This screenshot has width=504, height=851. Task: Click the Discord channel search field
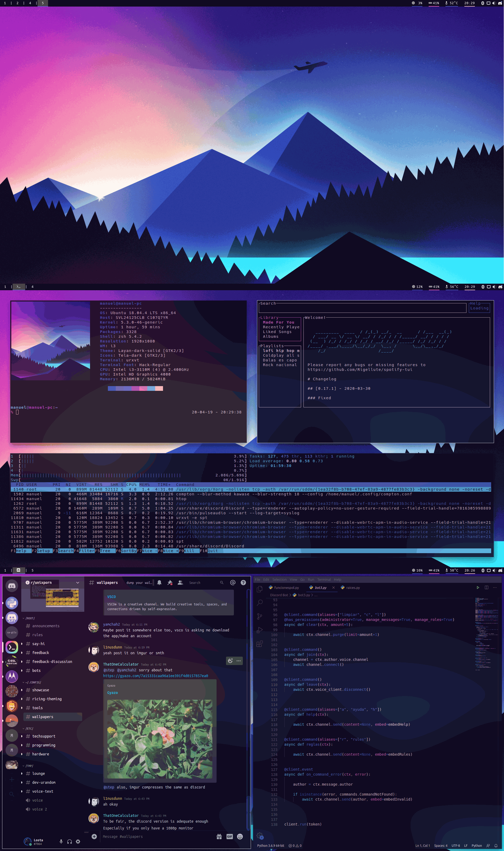coord(206,583)
